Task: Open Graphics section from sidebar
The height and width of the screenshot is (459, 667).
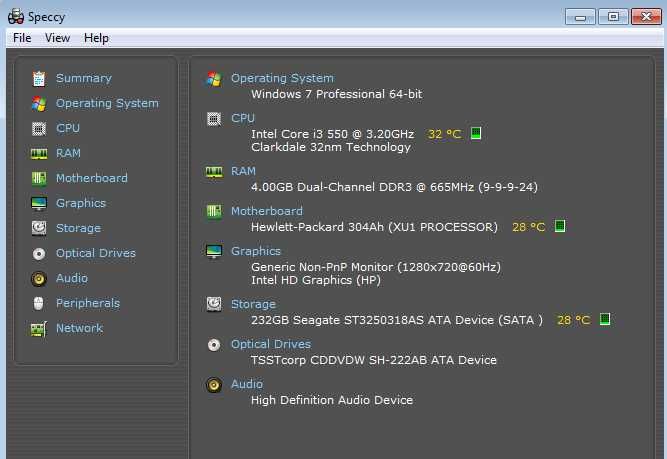Action: point(81,203)
